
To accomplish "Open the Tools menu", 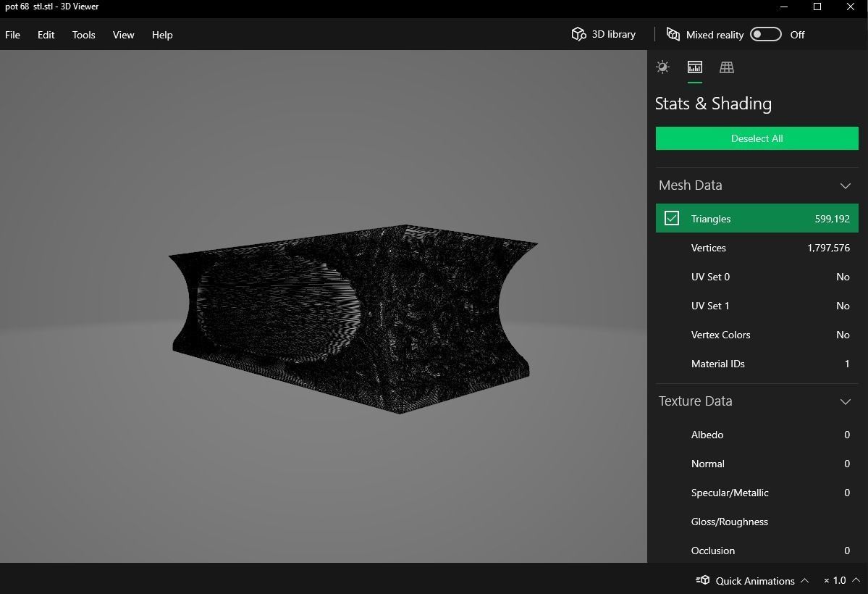I will (x=83, y=35).
